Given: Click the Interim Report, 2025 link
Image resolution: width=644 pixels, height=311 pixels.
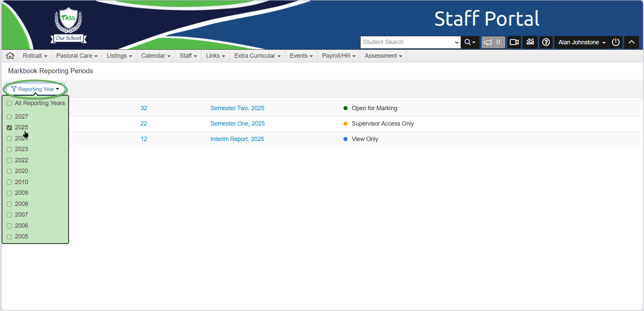Looking at the screenshot, I should pyautogui.click(x=237, y=139).
